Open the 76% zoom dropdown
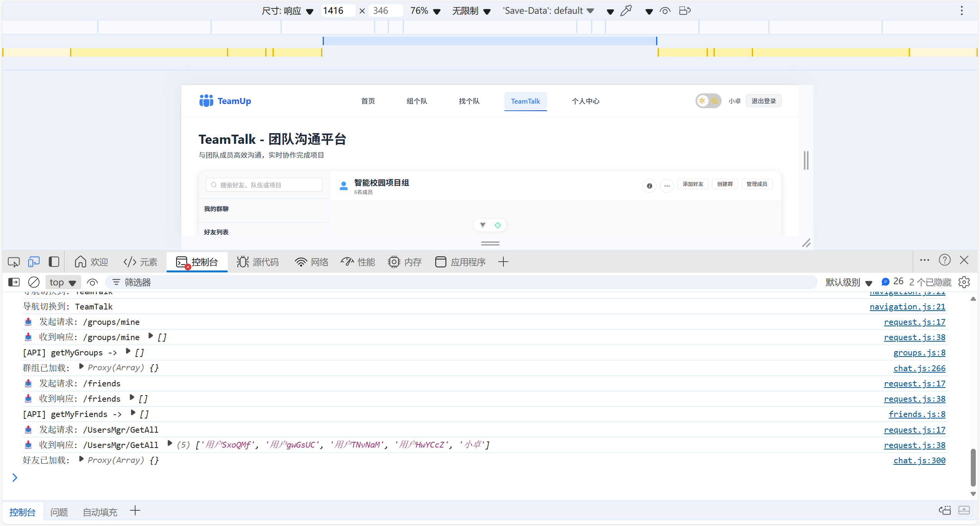The width and height of the screenshot is (980, 526). [x=425, y=10]
